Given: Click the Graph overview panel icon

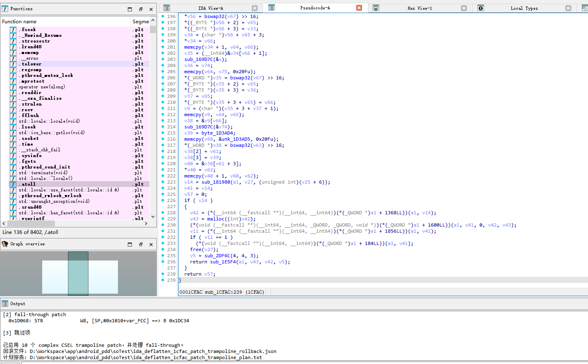Looking at the screenshot, I should point(5,244).
